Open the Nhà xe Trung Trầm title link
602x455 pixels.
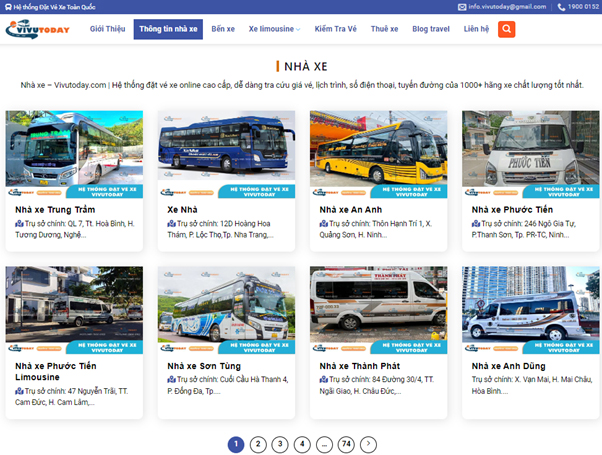coord(55,210)
